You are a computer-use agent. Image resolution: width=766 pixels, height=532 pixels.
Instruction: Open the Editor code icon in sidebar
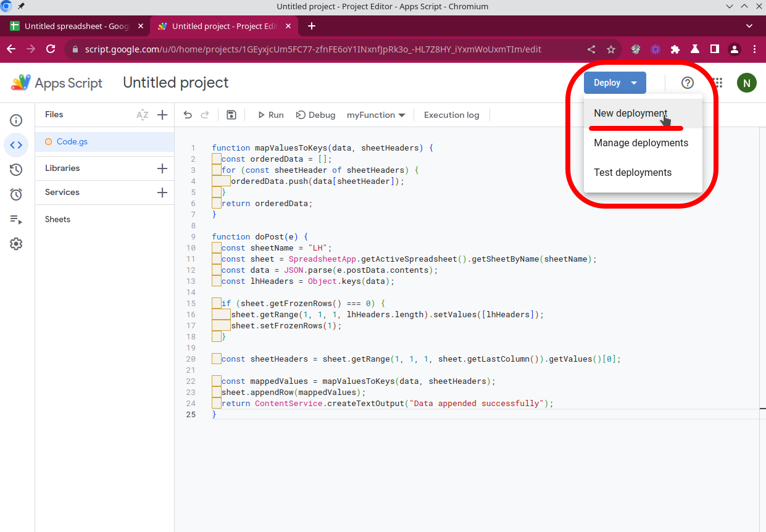coord(16,145)
